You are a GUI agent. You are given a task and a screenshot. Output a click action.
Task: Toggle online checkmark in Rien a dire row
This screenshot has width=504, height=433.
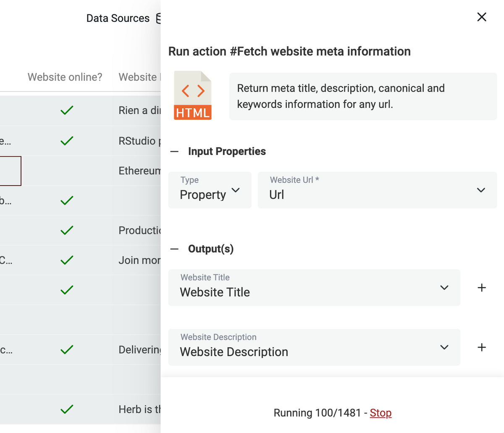[67, 110]
